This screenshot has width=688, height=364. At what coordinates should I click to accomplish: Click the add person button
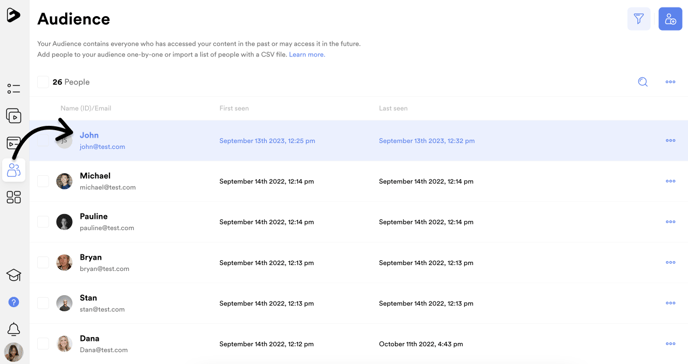(670, 19)
